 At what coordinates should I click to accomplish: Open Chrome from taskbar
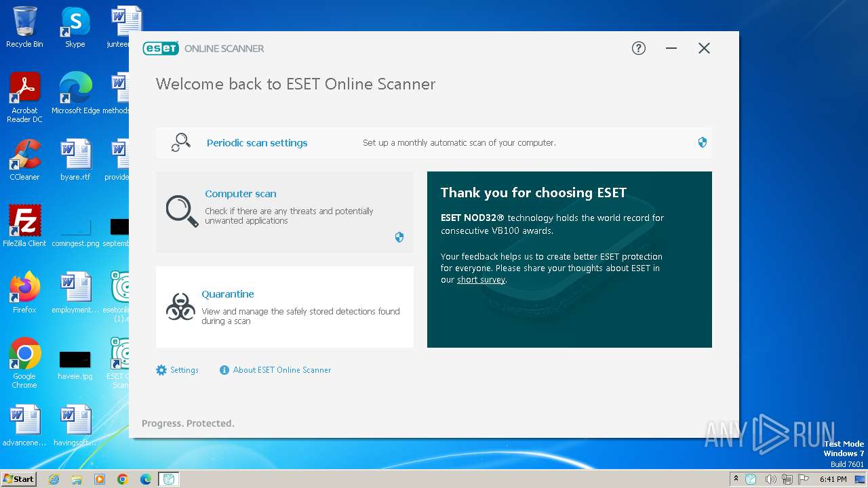click(x=123, y=479)
